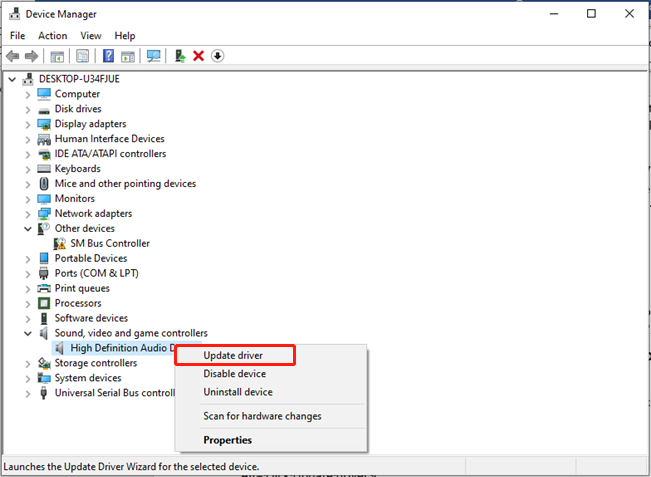Expand the Display adapters chevron
Viewport: 651px width, 477px height.
pos(27,125)
